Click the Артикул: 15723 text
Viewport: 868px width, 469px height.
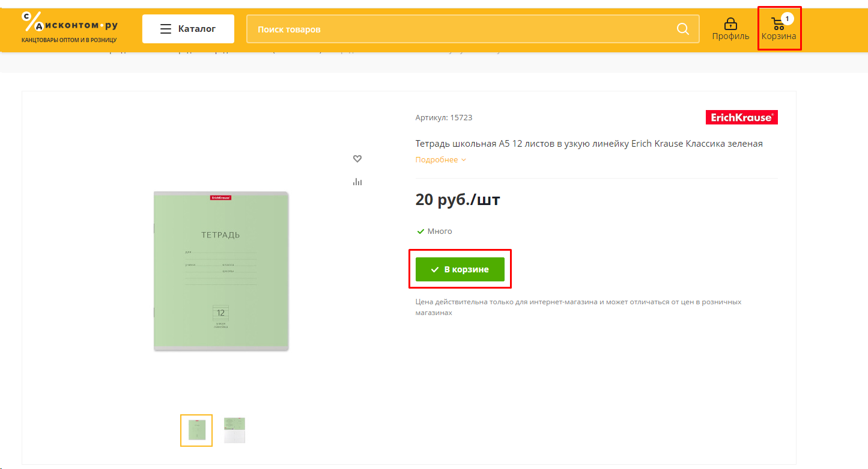tap(444, 118)
